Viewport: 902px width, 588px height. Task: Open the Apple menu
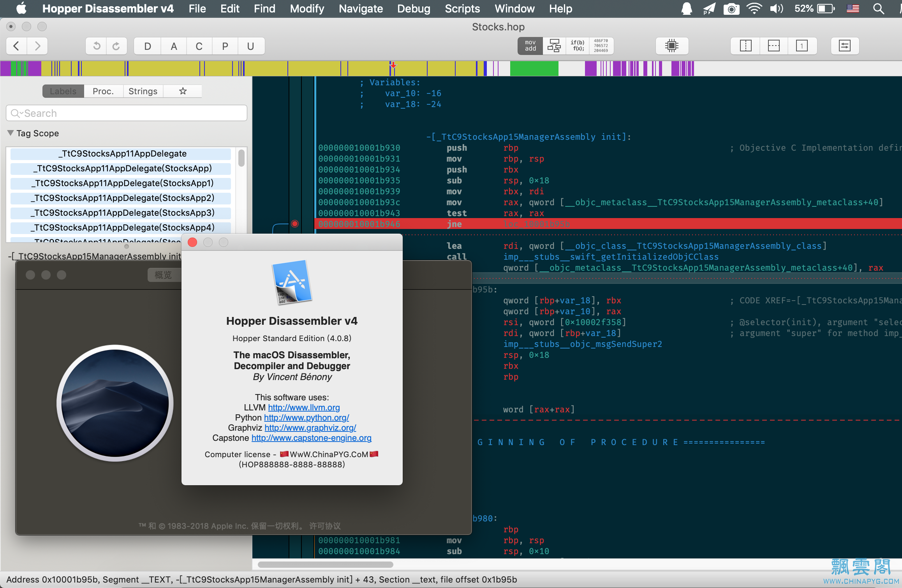(x=21, y=8)
